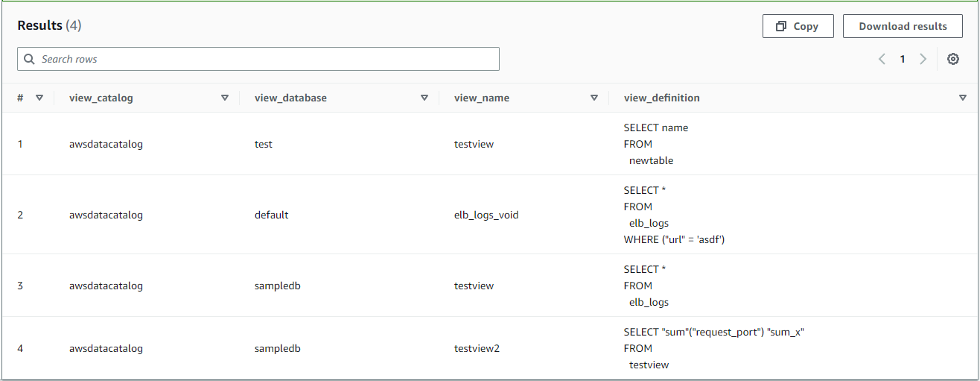
Task: Select the elb_logs_void view name cell
Action: 486,215
